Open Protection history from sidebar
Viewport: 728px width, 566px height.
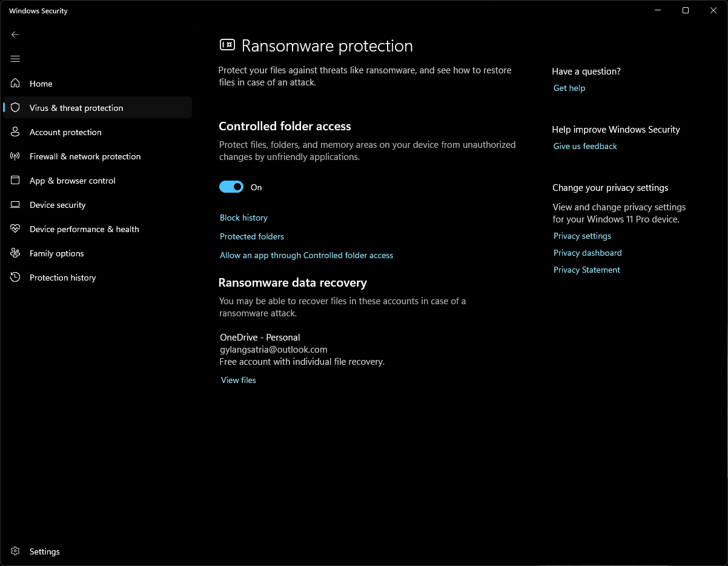(62, 278)
